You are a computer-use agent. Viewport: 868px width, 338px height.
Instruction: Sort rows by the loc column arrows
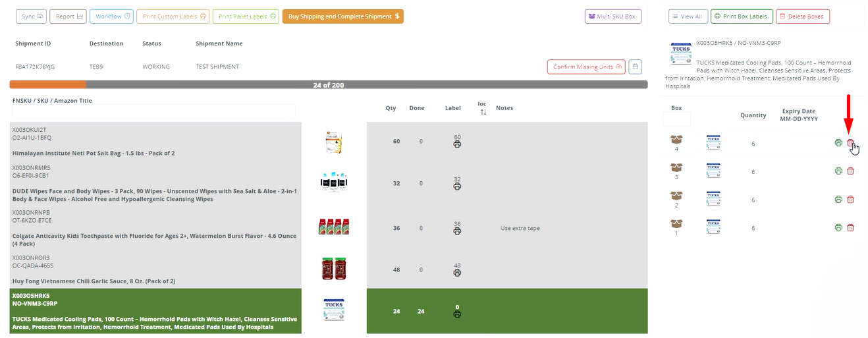coord(483,112)
